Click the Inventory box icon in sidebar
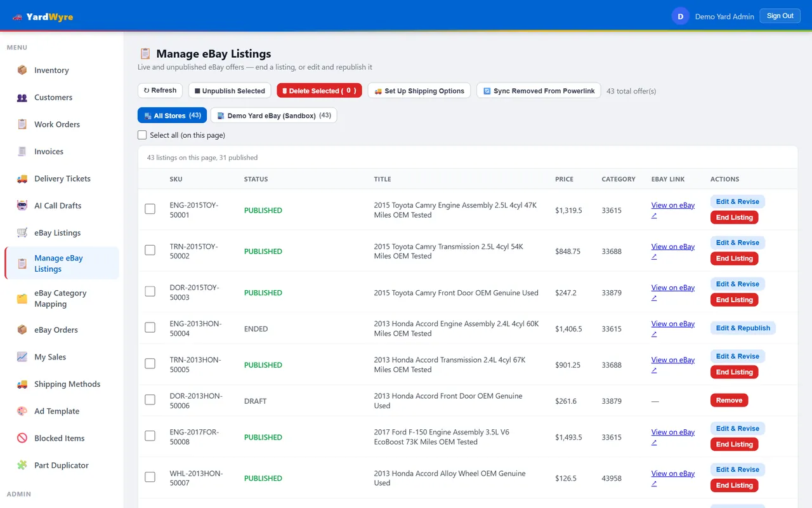The height and width of the screenshot is (508, 812). point(22,70)
